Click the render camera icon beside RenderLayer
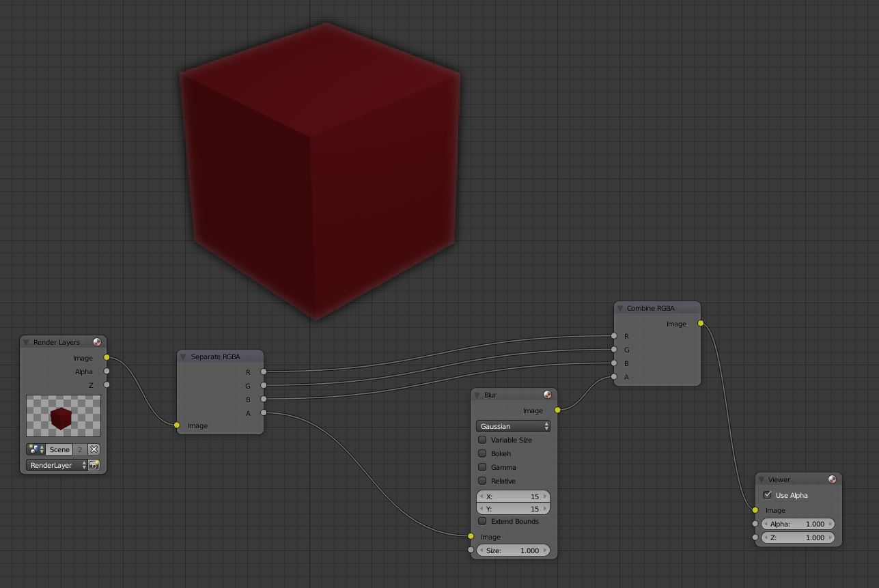This screenshot has height=588, width=879. coord(94,465)
